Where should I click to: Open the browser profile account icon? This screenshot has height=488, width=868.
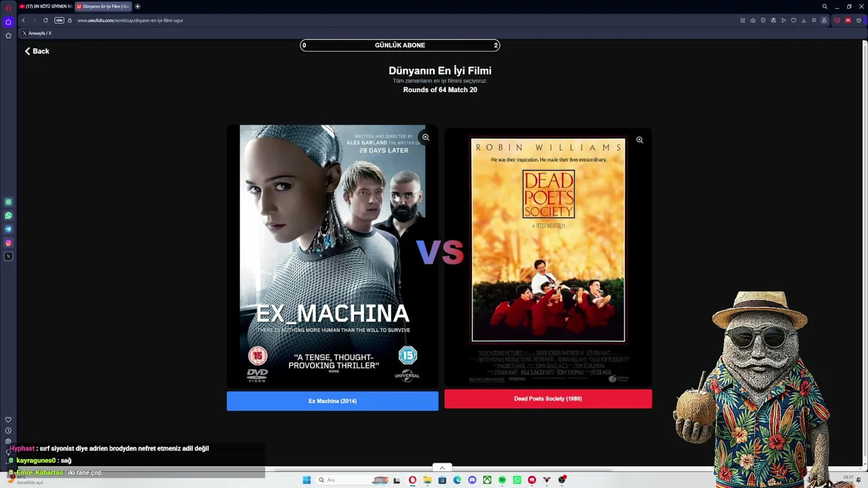[824, 20]
